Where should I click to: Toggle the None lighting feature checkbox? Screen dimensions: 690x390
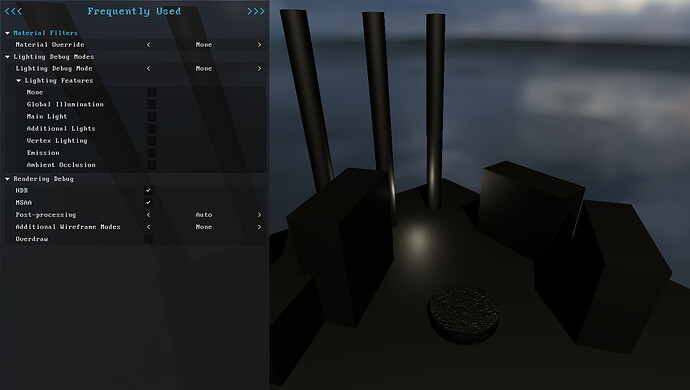tap(152, 92)
